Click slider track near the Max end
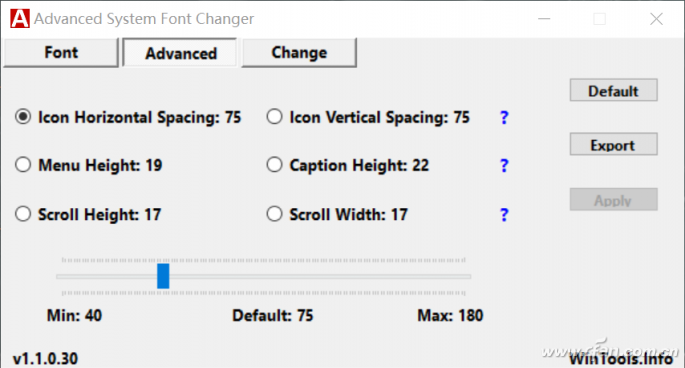The image size is (685, 368). pyautogui.click(x=459, y=276)
